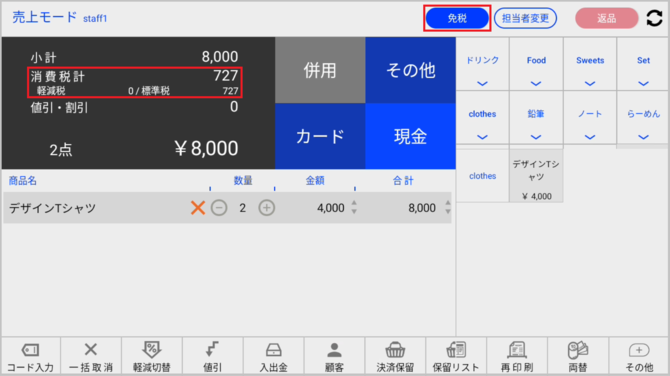Click the 小計 subtotal row
Image resolution: width=670 pixels, height=376 pixels.
click(x=134, y=57)
